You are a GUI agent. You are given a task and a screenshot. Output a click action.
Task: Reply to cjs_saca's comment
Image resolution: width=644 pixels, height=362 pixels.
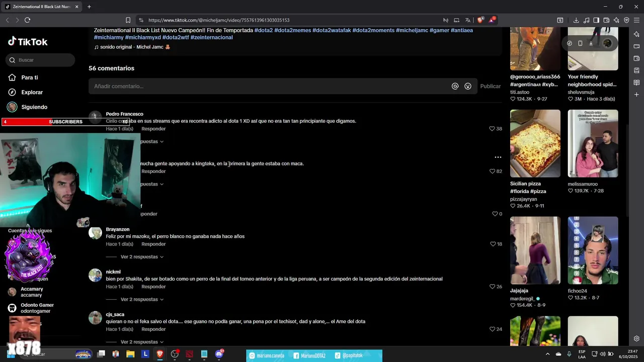(153, 329)
